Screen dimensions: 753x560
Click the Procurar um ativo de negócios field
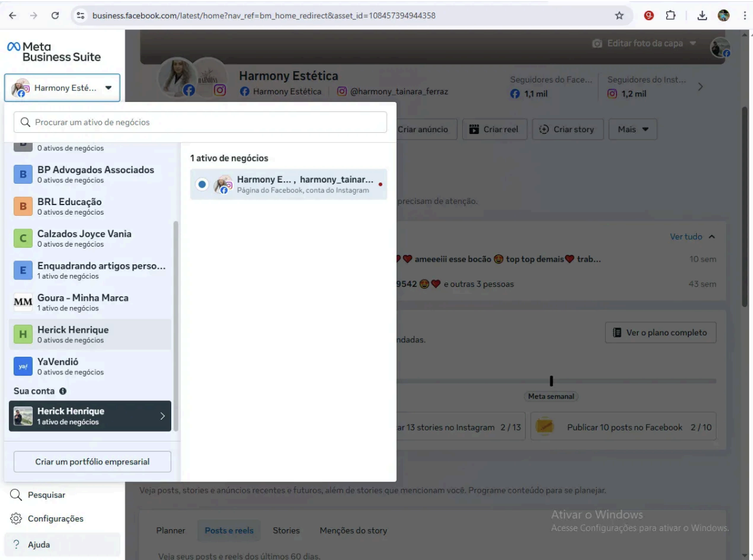click(200, 122)
